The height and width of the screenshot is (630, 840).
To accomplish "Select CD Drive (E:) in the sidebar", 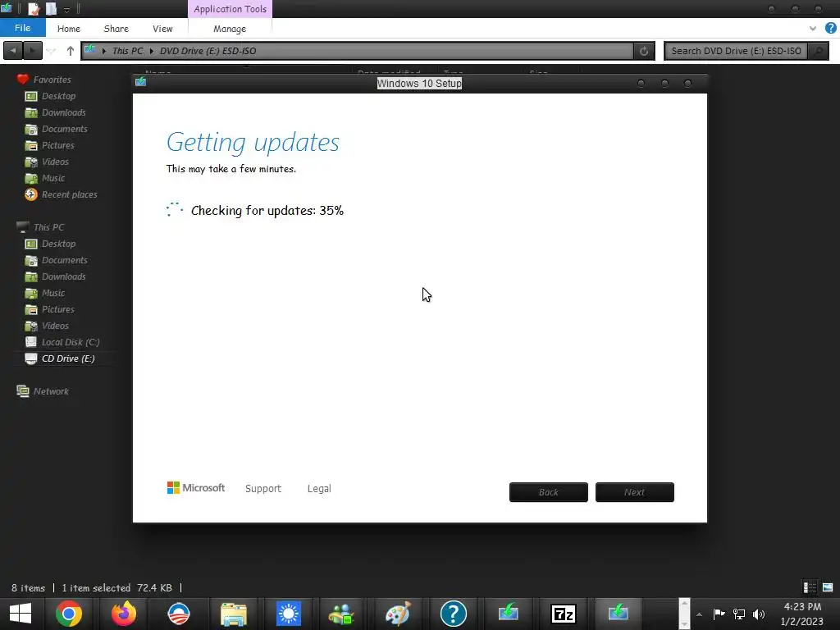I will 68,358.
